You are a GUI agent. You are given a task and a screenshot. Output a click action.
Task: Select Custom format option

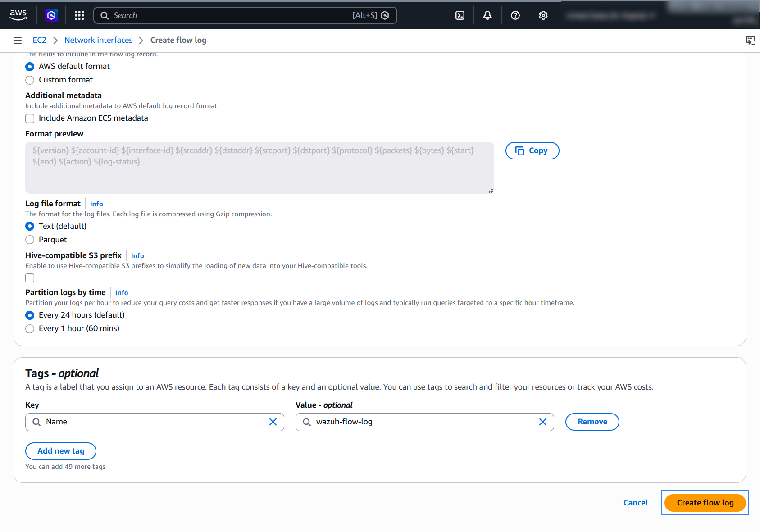click(30, 80)
